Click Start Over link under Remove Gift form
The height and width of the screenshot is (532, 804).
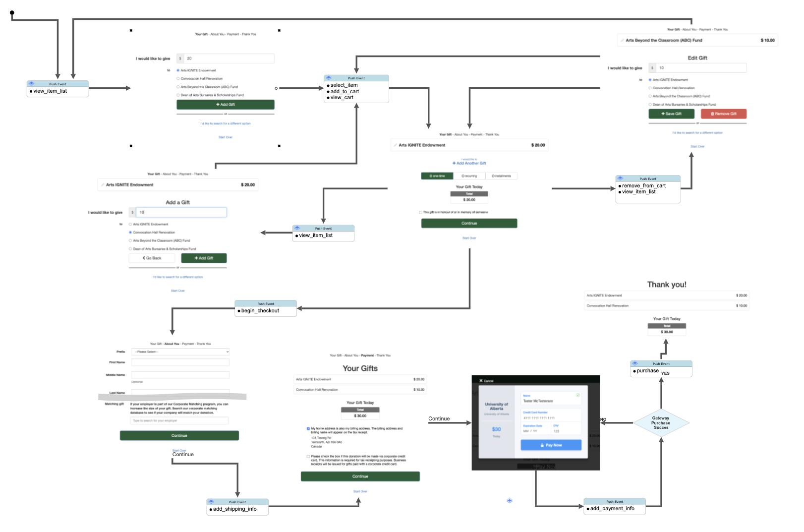tap(697, 146)
